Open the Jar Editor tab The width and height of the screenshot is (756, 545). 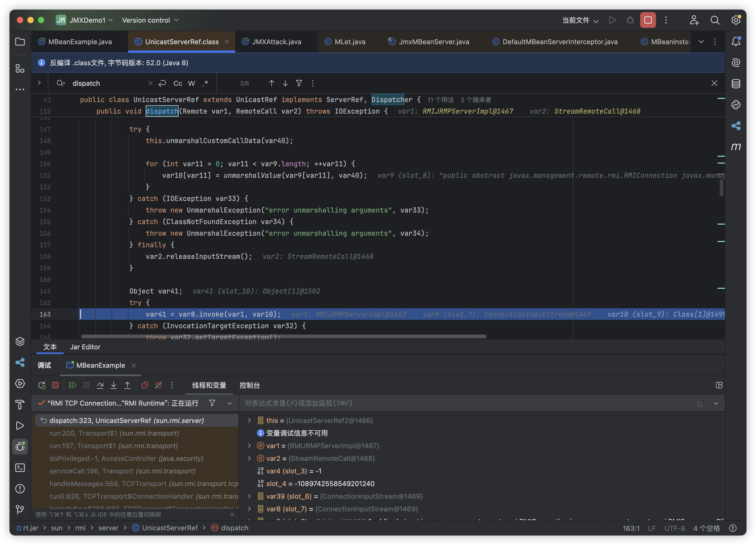[85, 347]
